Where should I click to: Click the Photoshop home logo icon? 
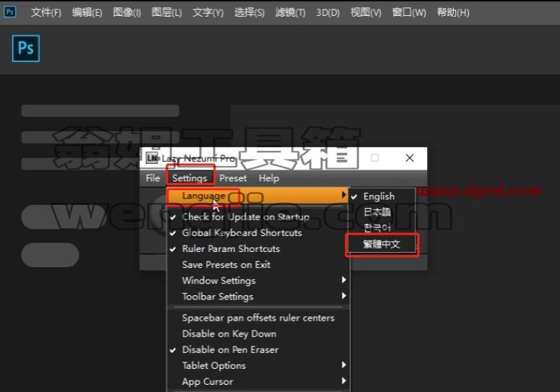(26, 48)
